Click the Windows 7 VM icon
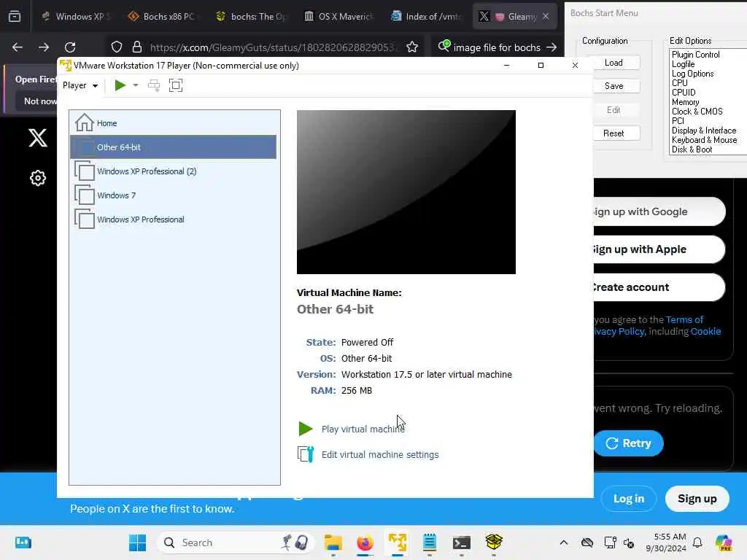The image size is (747, 560). click(x=85, y=195)
